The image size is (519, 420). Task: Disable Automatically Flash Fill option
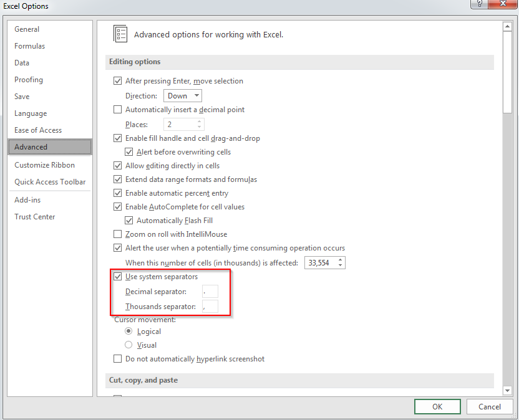(129, 221)
